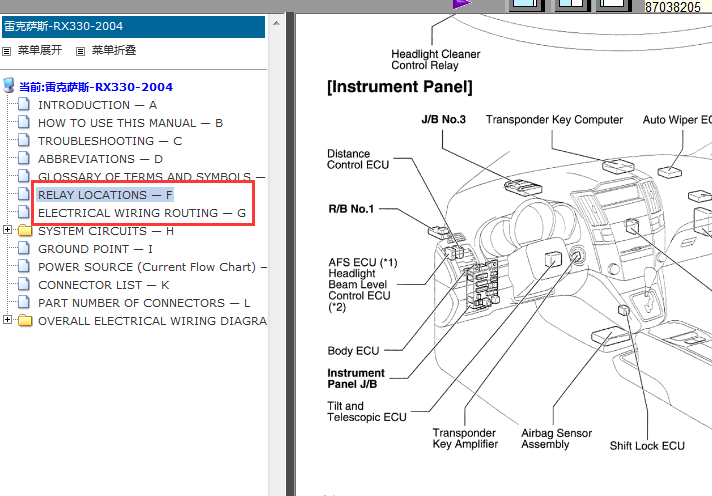
Task: Click layout button with all-white pane
Action: coord(613,5)
